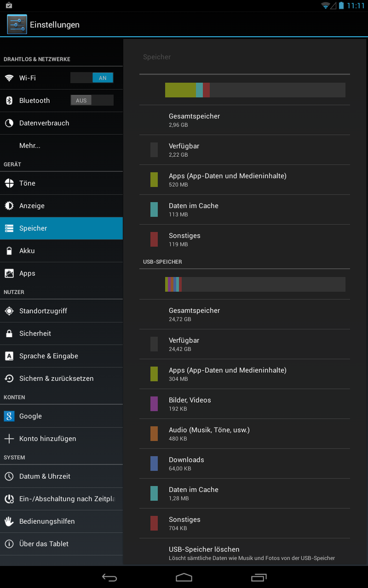Turn on the Bluetooth switch
368x588 pixels.
pos(92,100)
